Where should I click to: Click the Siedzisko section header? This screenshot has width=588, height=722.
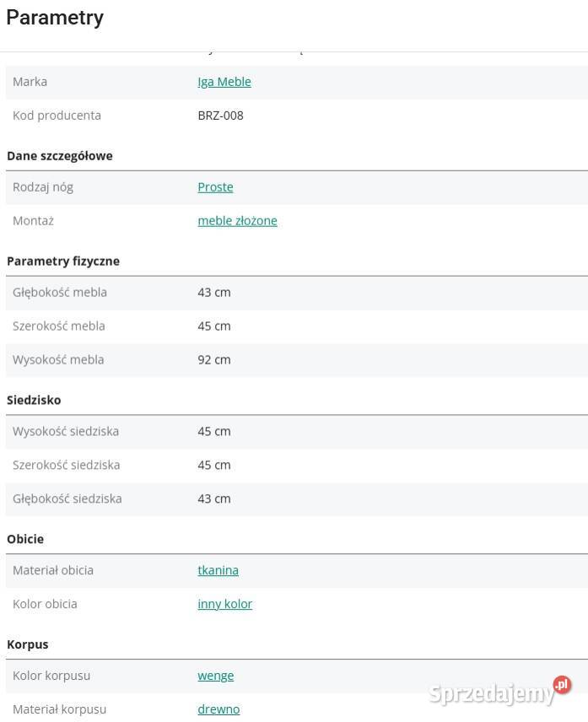[34, 400]
